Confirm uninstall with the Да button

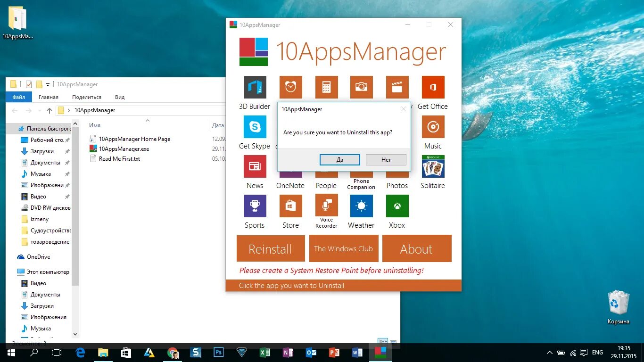[340, 160]
